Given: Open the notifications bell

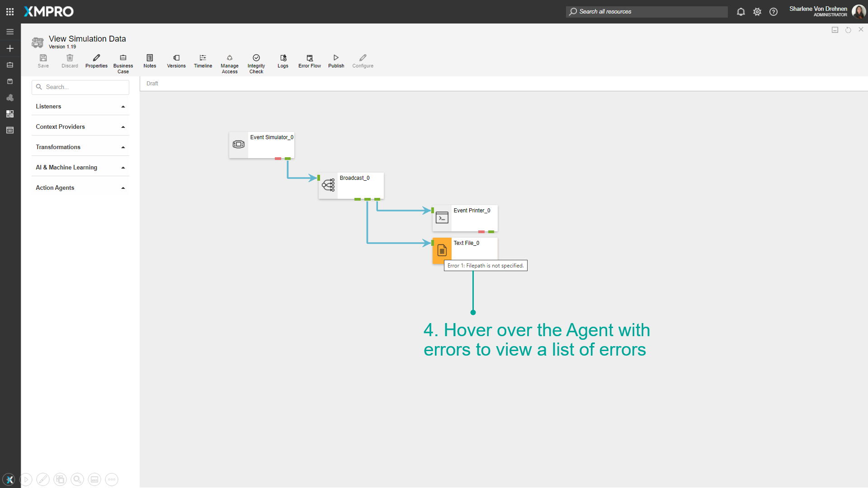Looking at the screenshot, I should click(x=741, y=12).
